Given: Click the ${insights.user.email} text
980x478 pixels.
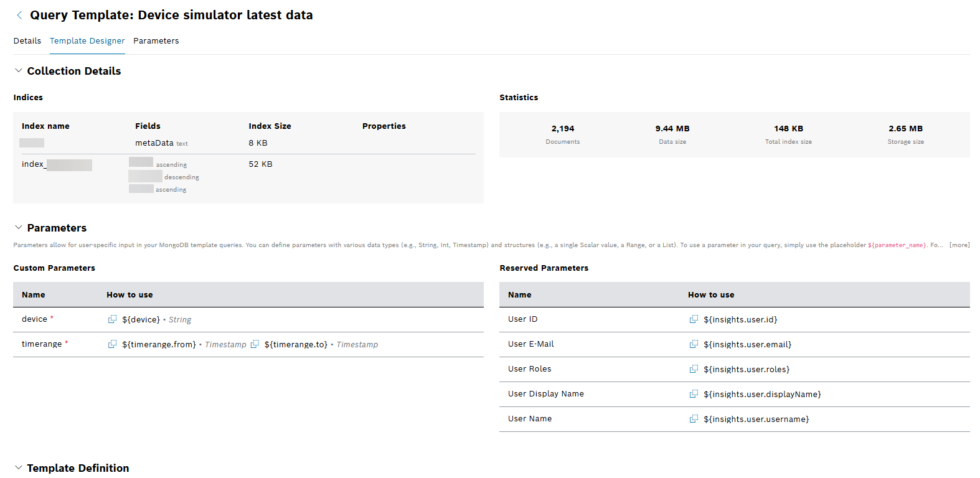Looking at the screenshot, I should coord(748,344).
